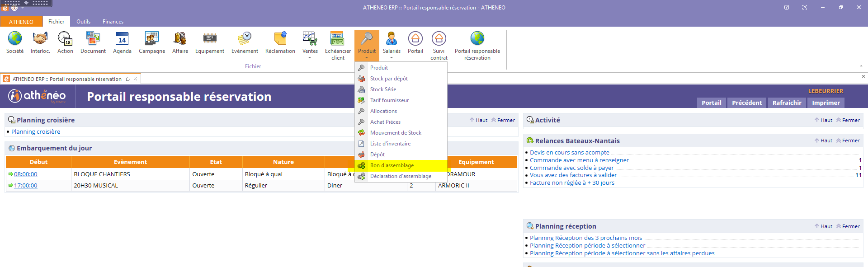868x267 pixels.
Task: Click green arrow beside 08:00:00
Action: coord(11,174)
